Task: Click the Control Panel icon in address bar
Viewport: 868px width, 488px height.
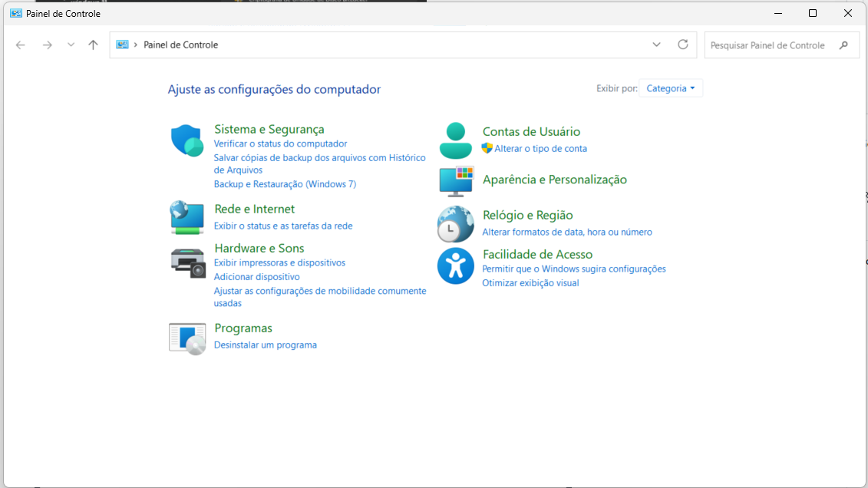Action: click(x=122, y=45)
